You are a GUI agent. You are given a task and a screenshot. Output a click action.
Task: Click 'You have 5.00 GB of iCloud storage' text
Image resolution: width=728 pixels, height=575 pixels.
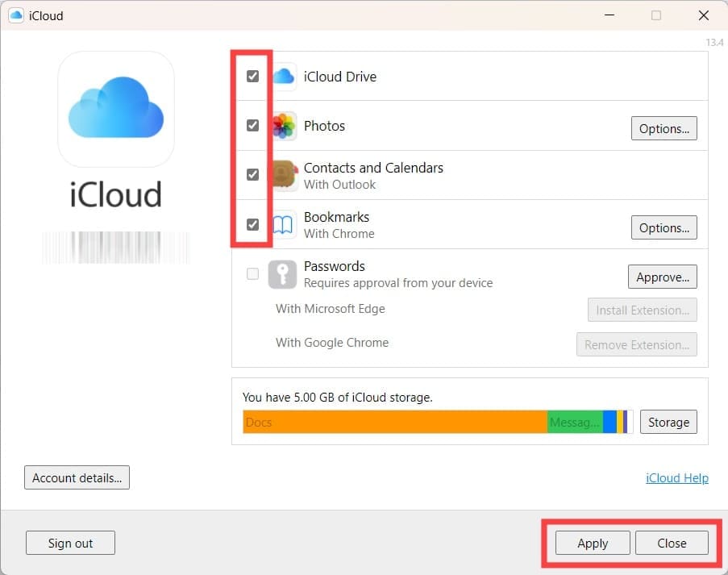(x=338, y=398)
